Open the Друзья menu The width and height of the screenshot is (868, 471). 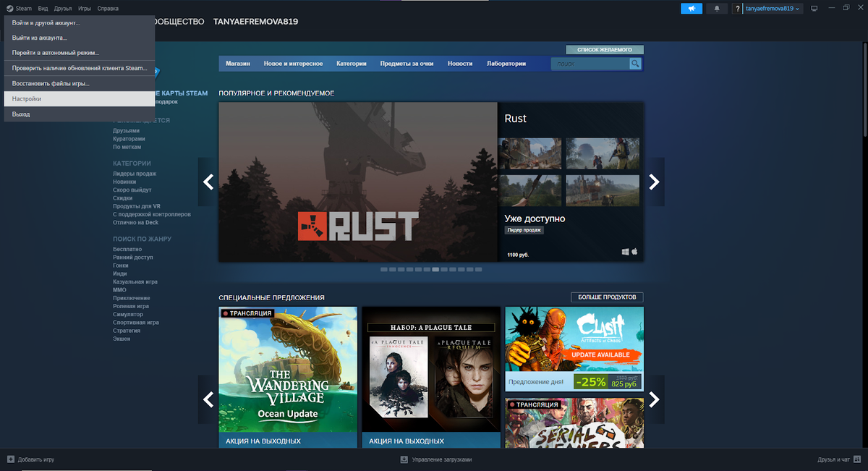(x=63, y=8)
